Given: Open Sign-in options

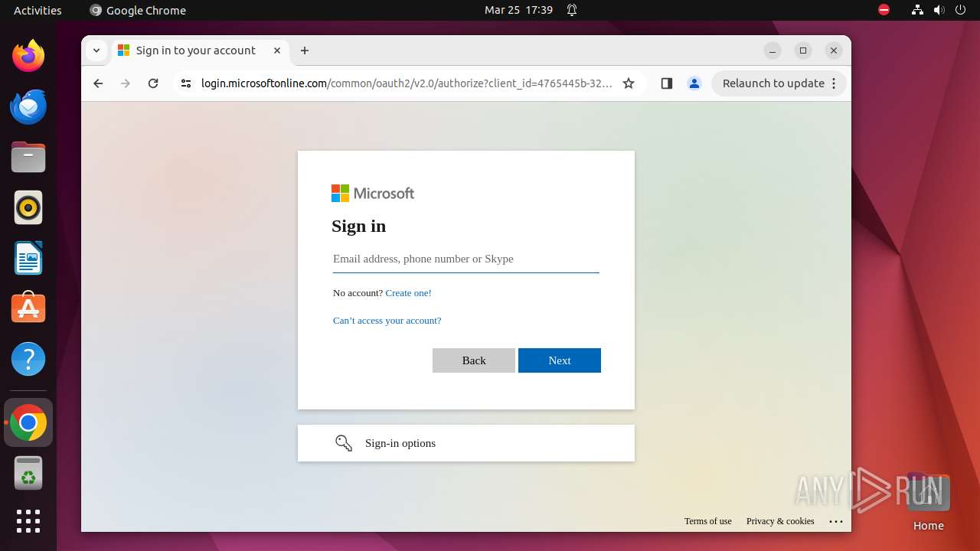Looking at the screenshot, I should (x=466, y=443).
